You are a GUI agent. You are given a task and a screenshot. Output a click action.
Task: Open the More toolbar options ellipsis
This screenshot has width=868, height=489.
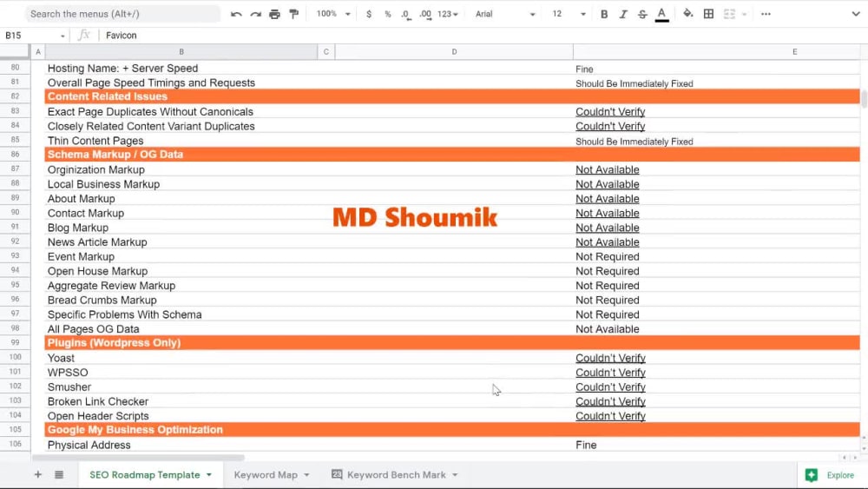[766, 14]
